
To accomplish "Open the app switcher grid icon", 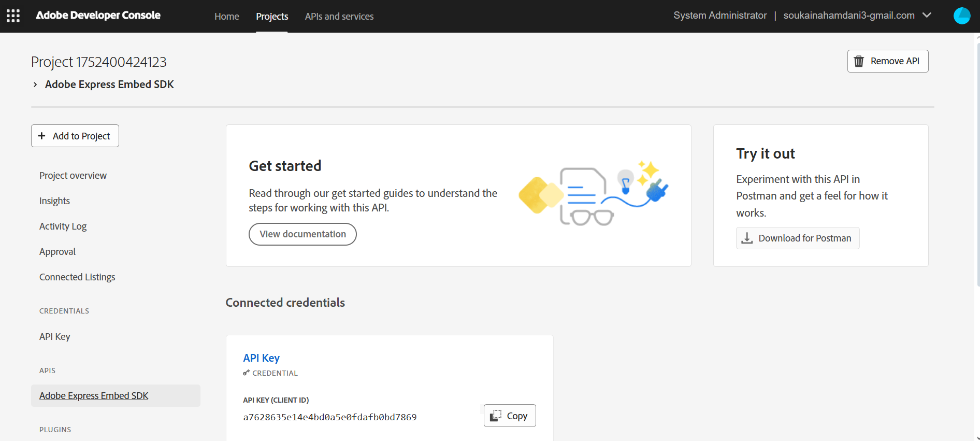I will tap(13, 16).
